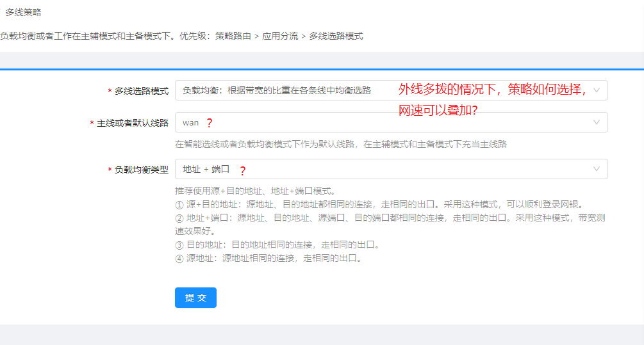The width and height of the screenshot is (644, 345).
Task: Click the ③ 目的地址 description line
Action: coord(277,245)
